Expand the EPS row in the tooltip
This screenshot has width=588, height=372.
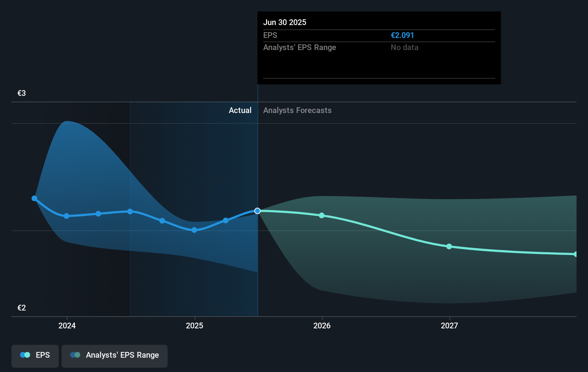[x=271, y=35]
